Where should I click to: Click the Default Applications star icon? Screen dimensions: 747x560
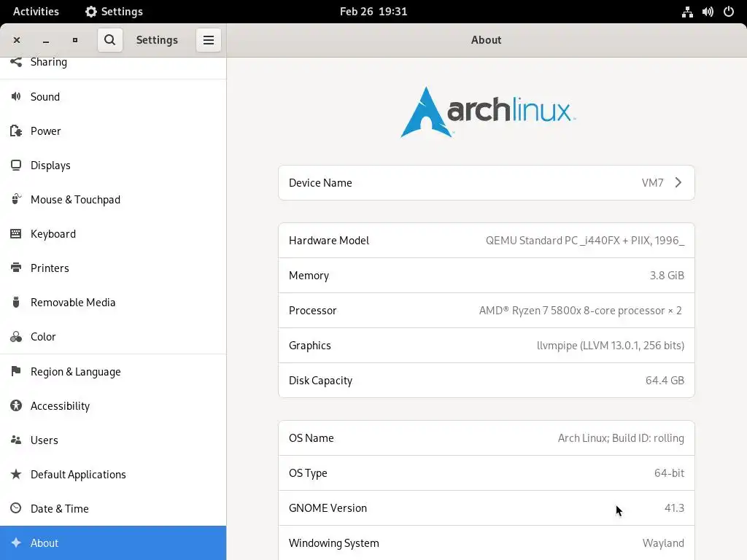tap(16, 474)
